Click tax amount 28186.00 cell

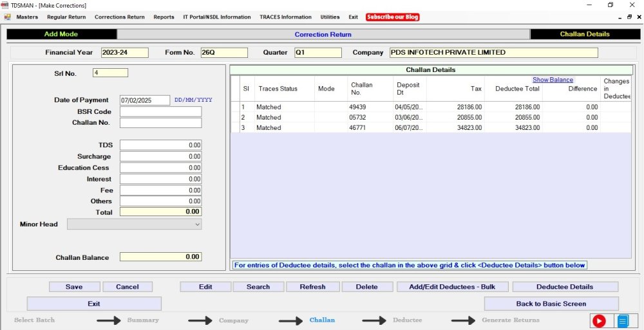(455, 107)
